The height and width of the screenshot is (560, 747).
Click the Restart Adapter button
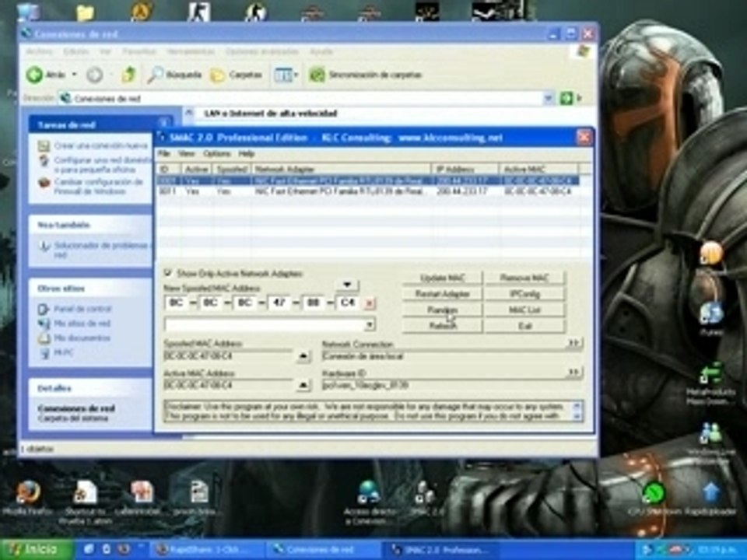pyautogui.click(x=443, y=294)
